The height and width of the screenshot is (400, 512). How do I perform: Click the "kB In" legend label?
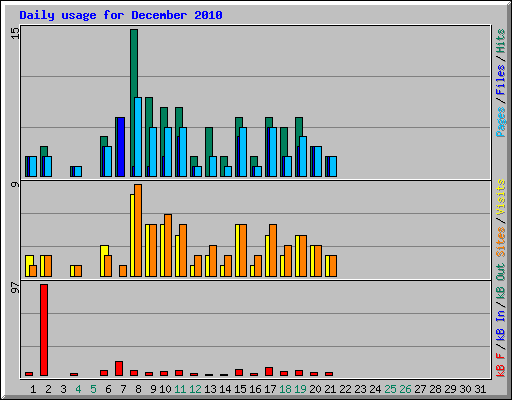pyautogui.click(x=500, y=325)
